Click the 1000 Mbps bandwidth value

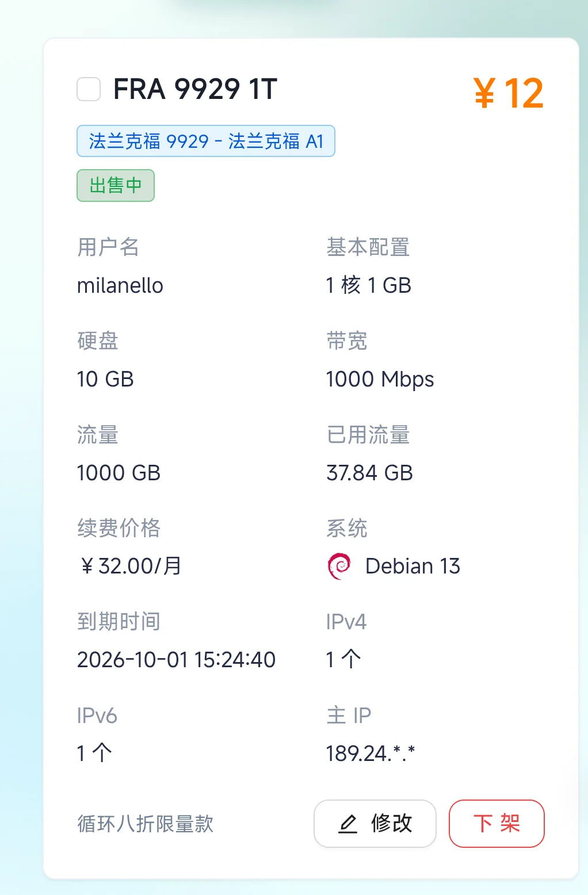380,380
